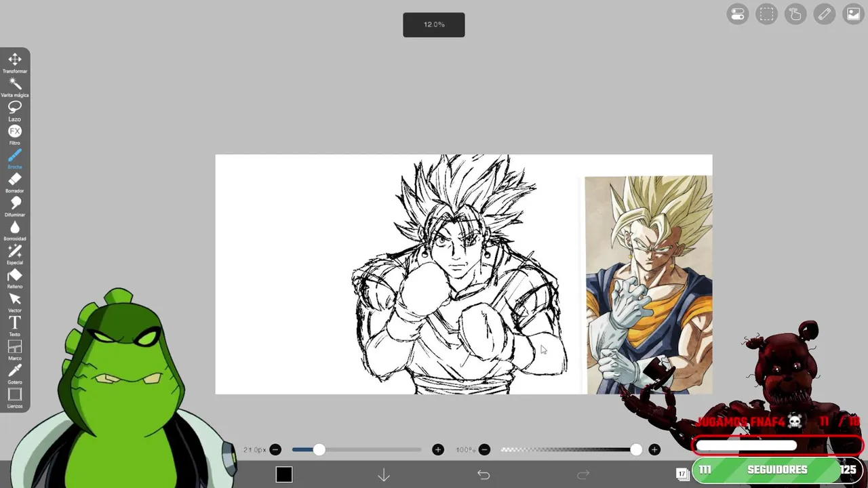Viewport: 868px width, 488px height.
Task: Increase opacity with plus button
Action: (x=654, y=449)
